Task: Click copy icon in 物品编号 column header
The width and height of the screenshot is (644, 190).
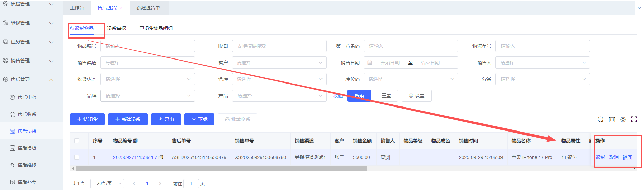Action: [136, 141]
